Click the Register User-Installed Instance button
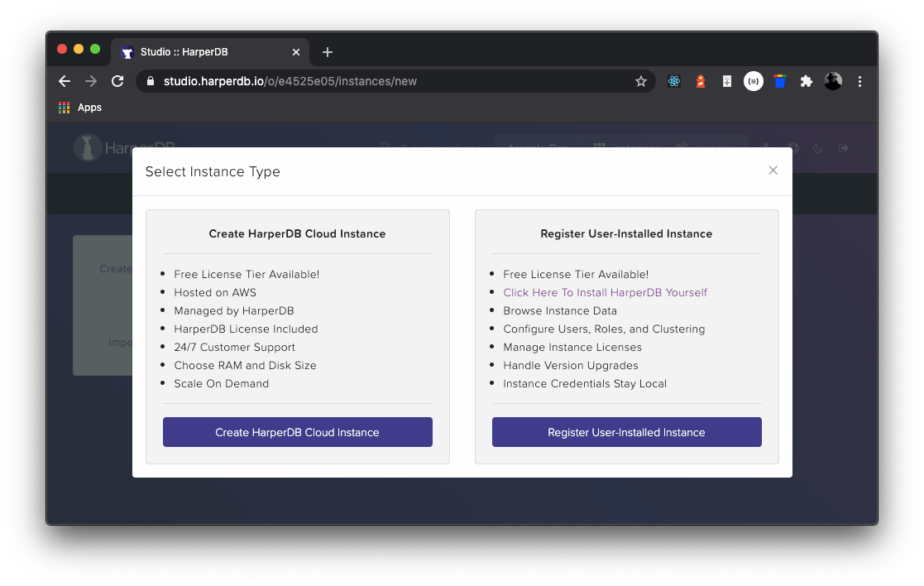Screen dimensions: 924x586 coord(626,432)
